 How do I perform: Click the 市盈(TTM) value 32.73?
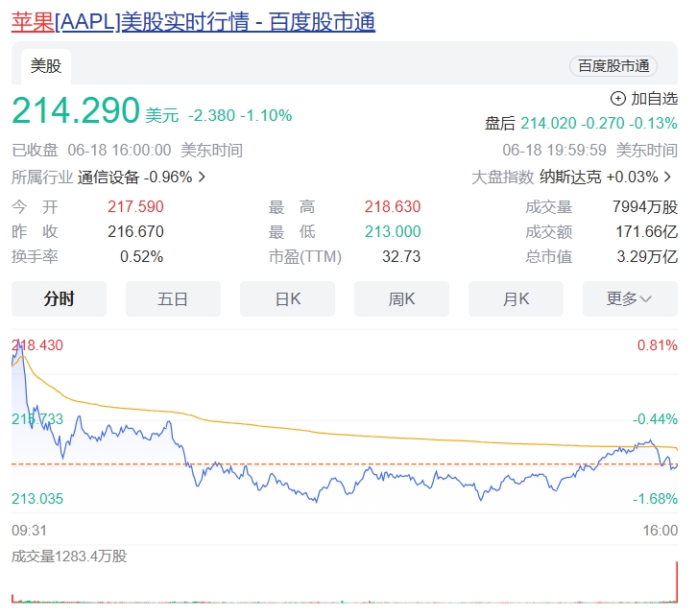click(401, 256)
